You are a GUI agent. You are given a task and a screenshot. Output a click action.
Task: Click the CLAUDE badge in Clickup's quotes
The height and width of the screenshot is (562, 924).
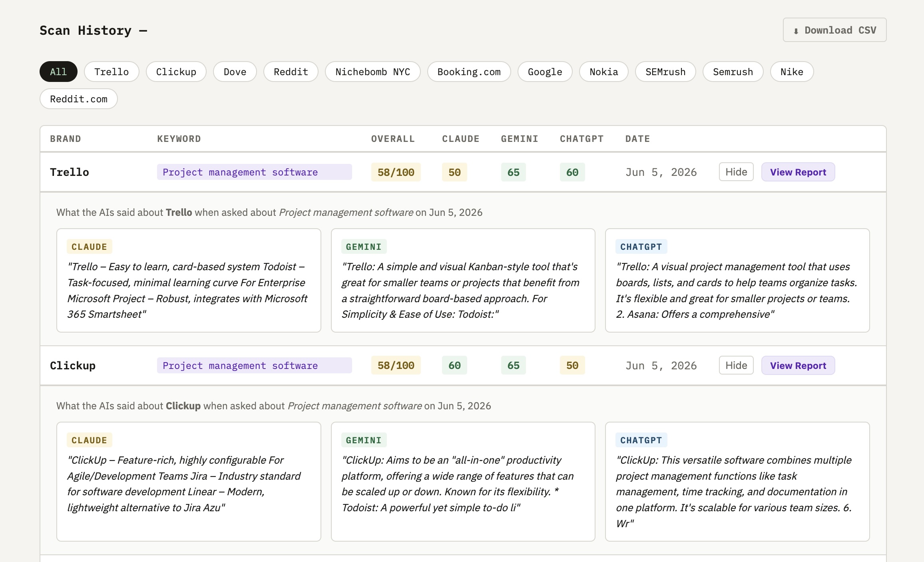(90, 440)
